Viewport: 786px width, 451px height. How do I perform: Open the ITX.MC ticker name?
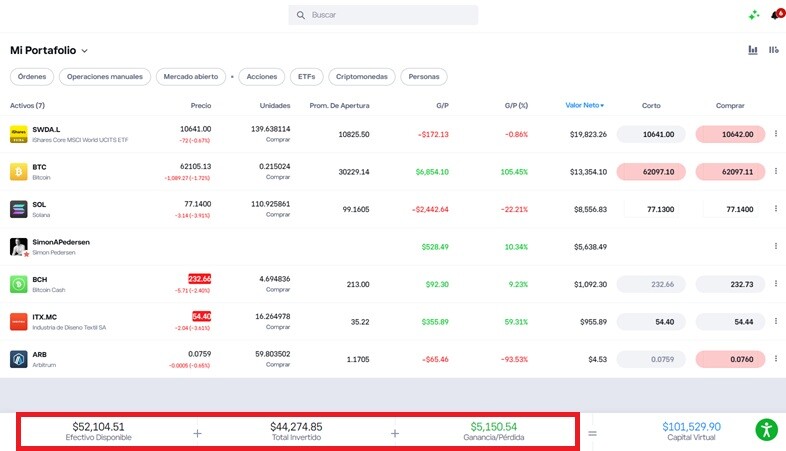coord(45,317)
